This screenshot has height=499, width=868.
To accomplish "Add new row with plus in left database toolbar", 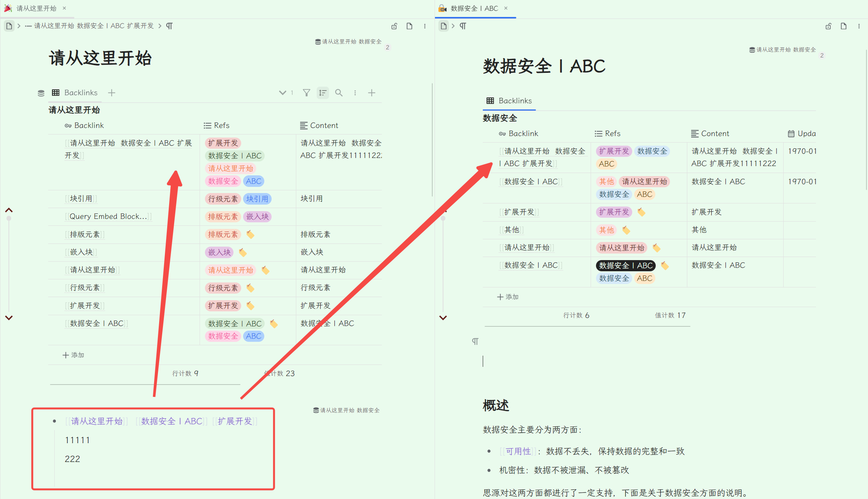I will [x=371, y=92].
